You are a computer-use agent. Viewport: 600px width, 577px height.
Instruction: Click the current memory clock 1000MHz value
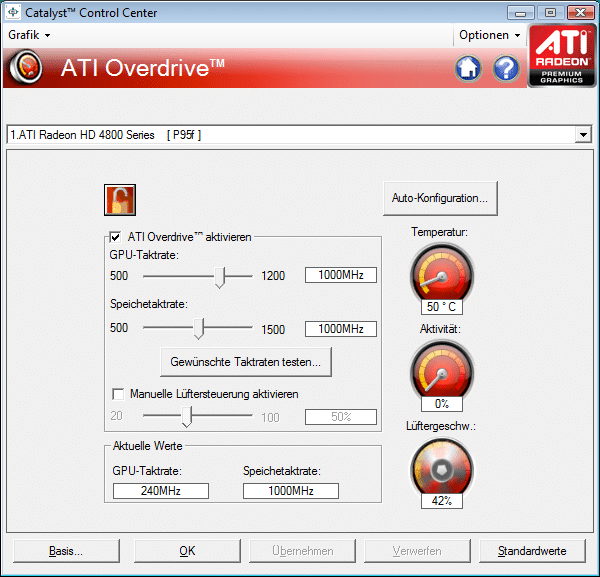point(291,491)
